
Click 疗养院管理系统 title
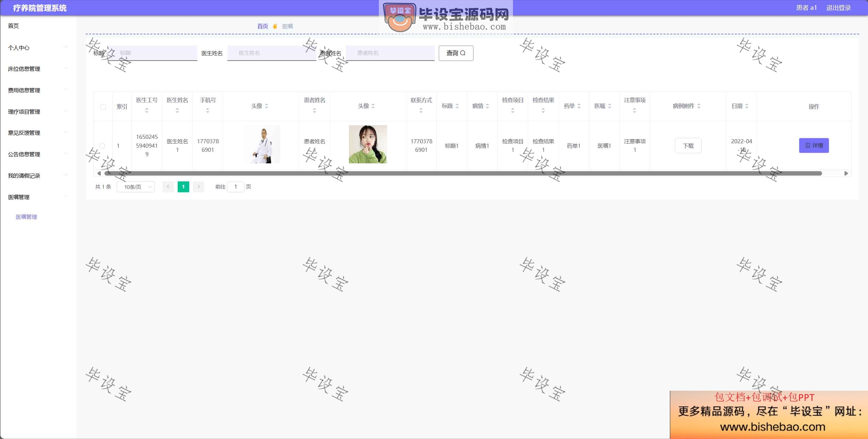click(x=40, y=8)
